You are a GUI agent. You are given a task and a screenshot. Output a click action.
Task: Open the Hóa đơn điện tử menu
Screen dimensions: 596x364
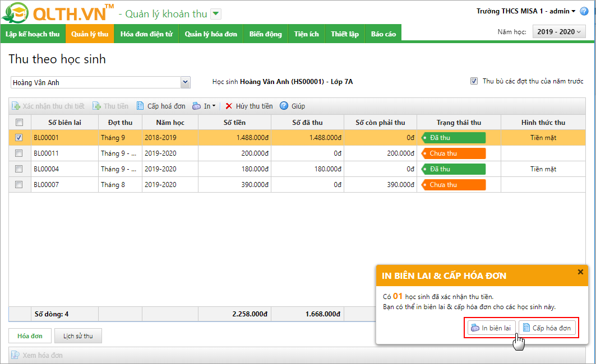pos(146,34)
